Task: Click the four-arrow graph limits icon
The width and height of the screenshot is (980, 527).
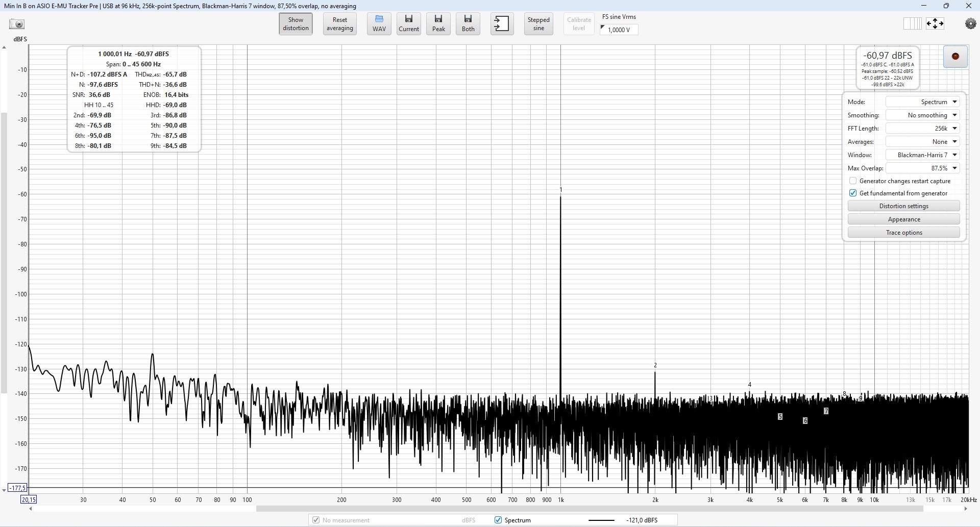Action: [x=935, y=23]
